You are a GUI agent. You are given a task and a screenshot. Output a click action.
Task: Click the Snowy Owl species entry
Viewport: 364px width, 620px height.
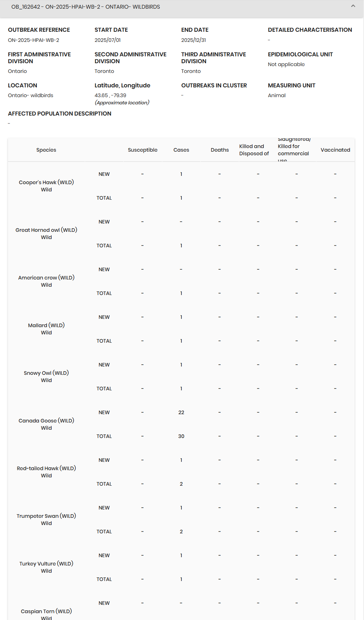[46, 373]
